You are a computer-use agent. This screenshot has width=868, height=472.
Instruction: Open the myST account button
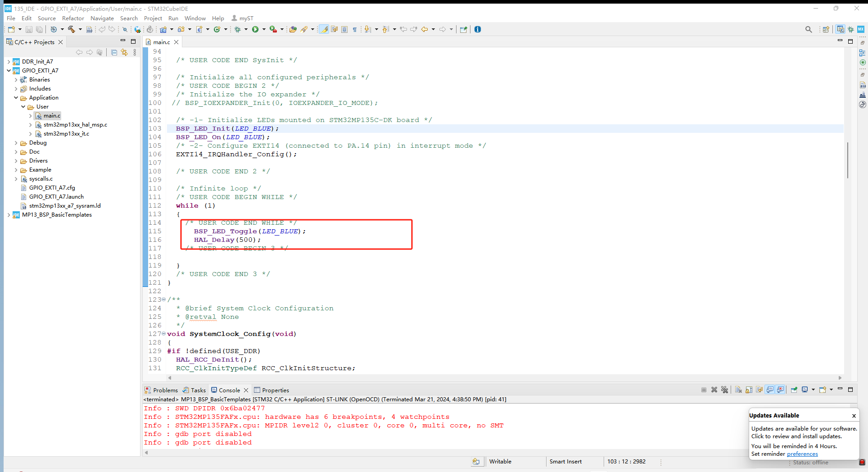tap(242, 18)
